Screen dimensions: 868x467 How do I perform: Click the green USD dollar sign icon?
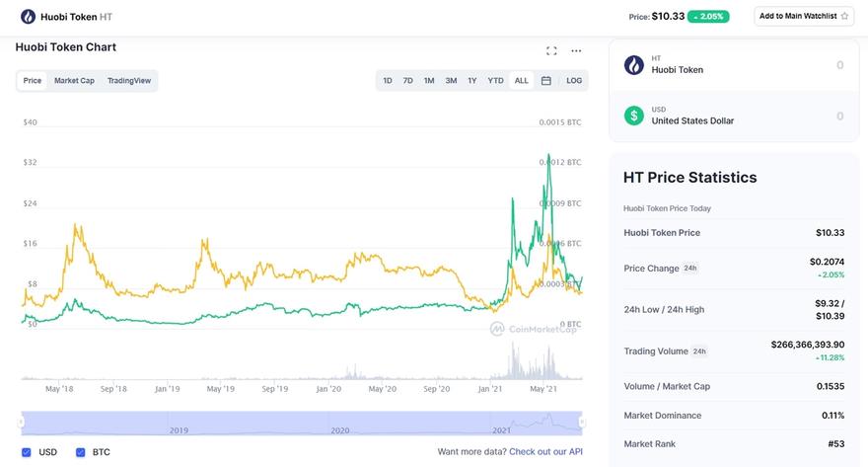click(634, 116)
